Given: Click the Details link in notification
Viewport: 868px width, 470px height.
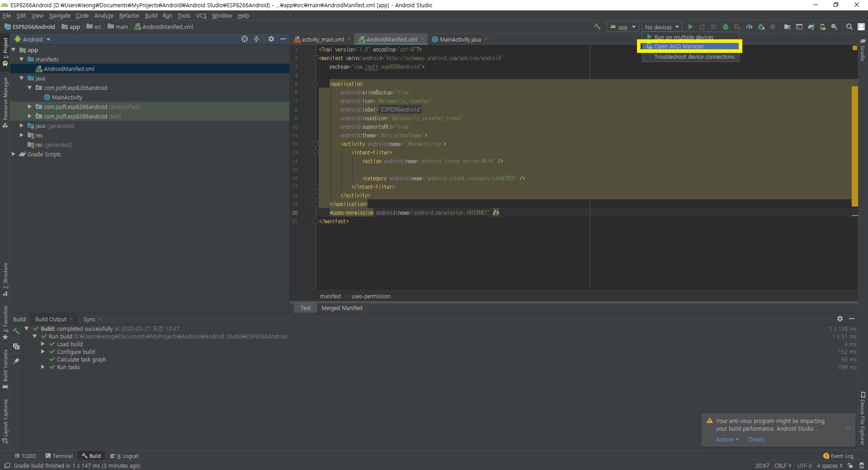Looking at the screenshot, I should (x=756, y=439).
